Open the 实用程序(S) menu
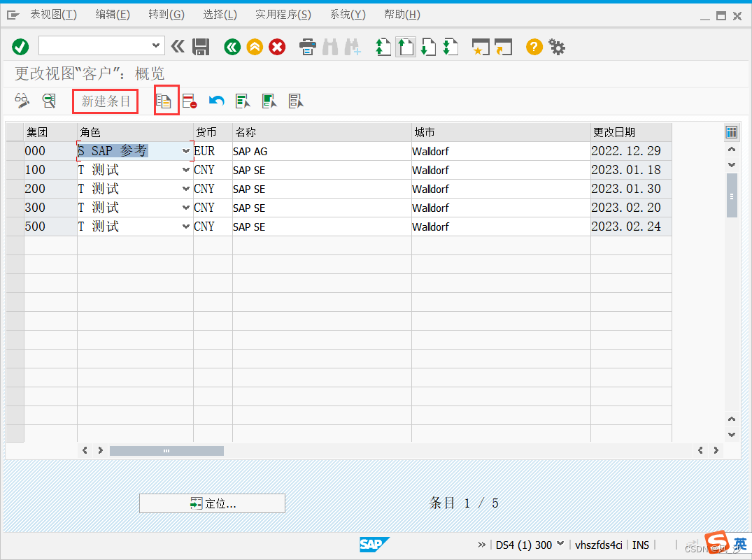 [x=283, y=15]
